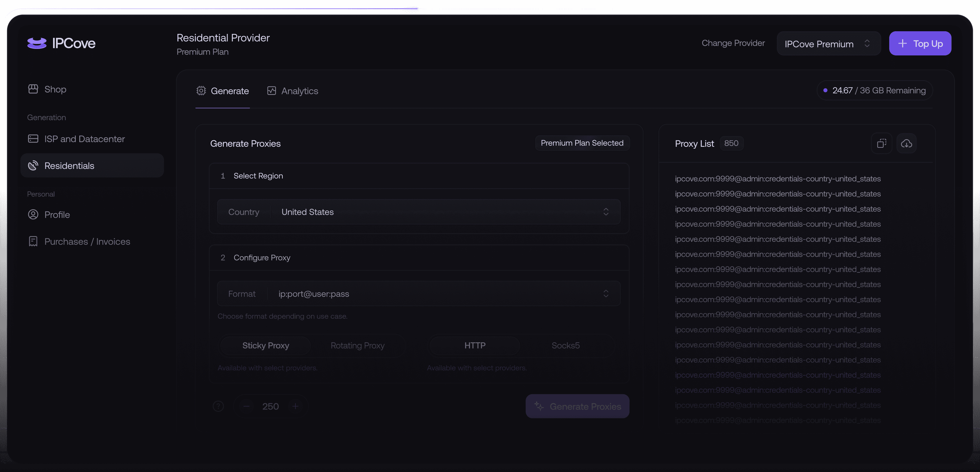This screenshot has height=472, width=980.
Task: Click the Purchases / Invoices receipt icon
Action: pyautogui.click(x=33, y=241)
